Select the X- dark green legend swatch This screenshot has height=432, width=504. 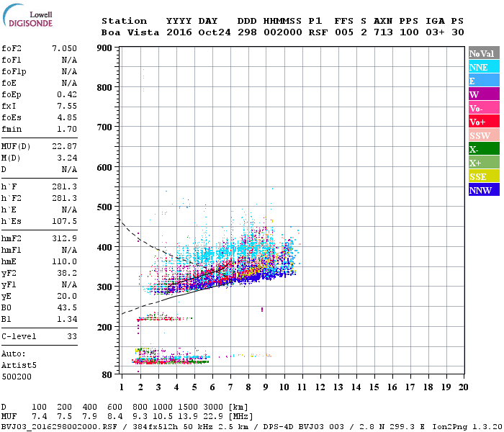pos(484,149)
